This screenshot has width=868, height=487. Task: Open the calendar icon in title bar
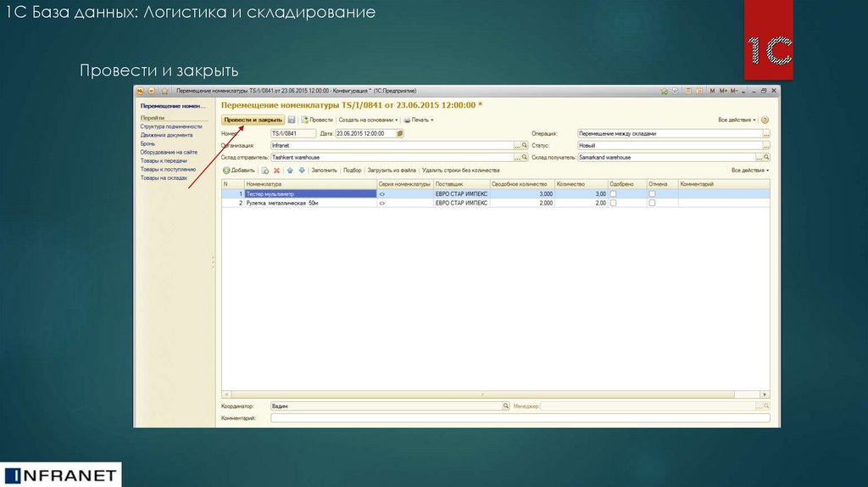(699, 91)
